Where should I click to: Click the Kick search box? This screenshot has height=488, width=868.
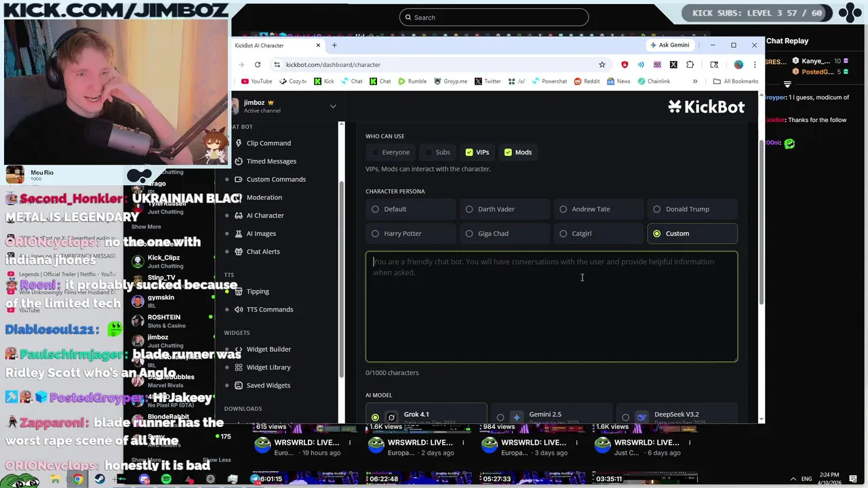pyautogui.click(x=494, y=17)
